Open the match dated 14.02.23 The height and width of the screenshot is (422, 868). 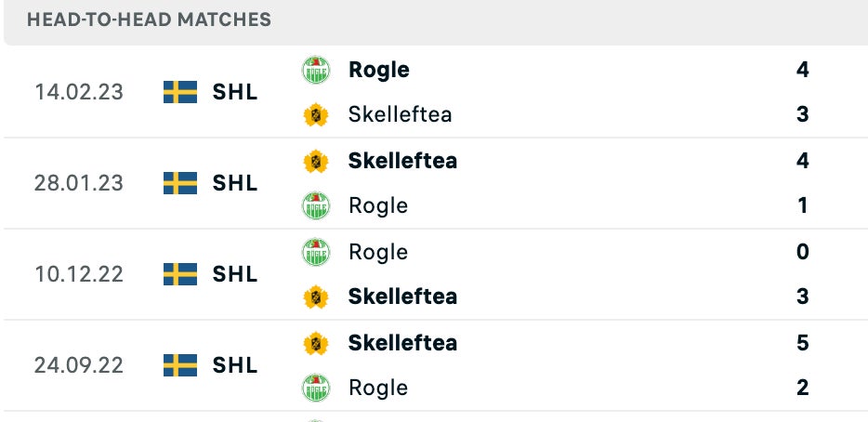point(79,92)
